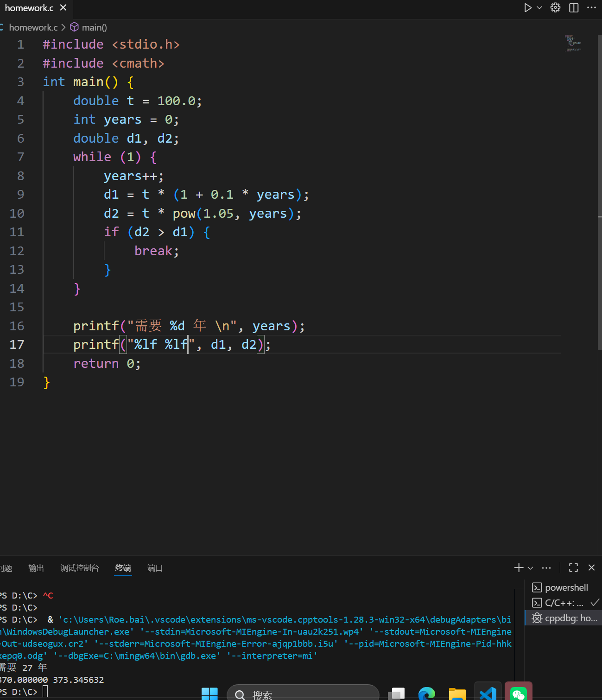Switch to the 调试控制台 panel tab
Image resolution: width=602 pixels, height=700 pixels.
(x=80, y=568)
